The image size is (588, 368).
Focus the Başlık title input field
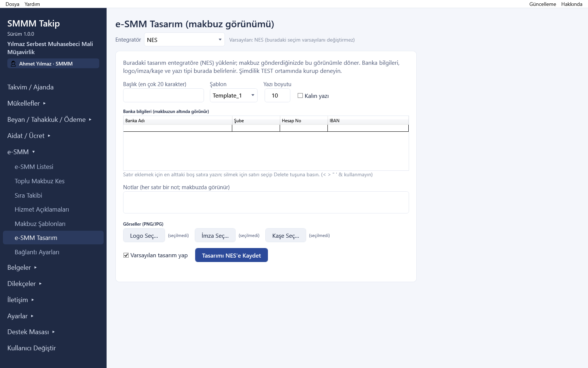coord(164,95)
